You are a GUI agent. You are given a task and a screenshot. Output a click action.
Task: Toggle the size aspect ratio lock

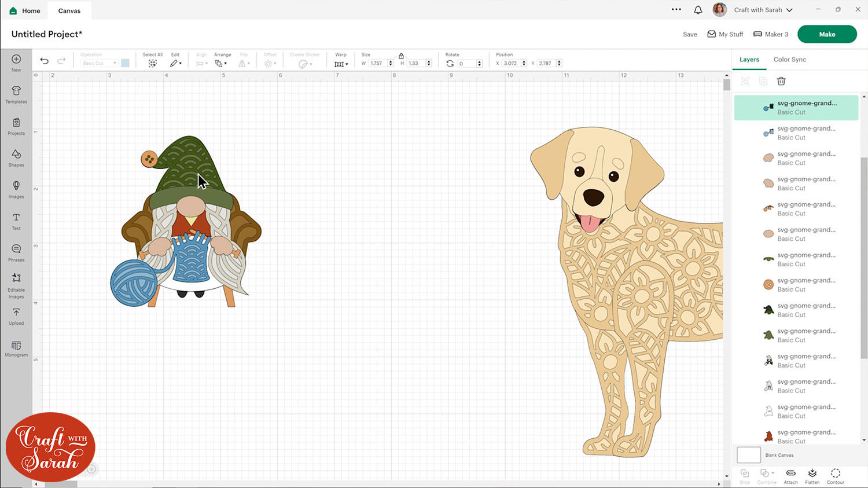pos(401,56)
